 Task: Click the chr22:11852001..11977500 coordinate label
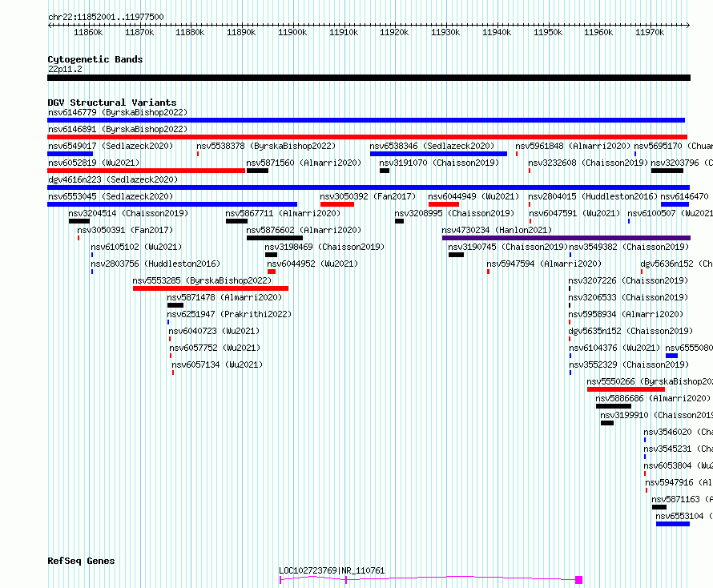coord(106,17)
